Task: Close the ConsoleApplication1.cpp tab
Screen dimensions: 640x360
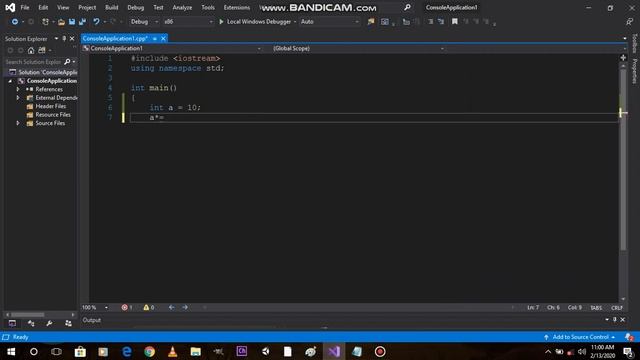Action: tap(163, 38)
